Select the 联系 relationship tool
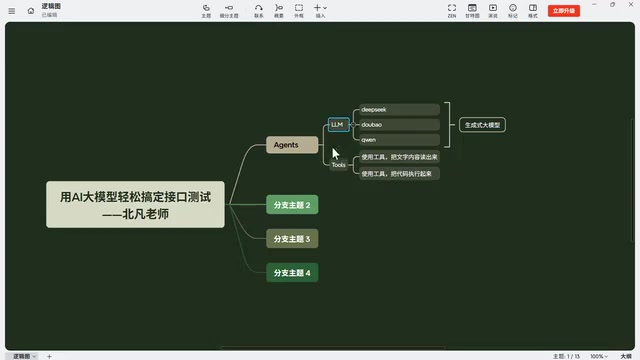Screen dimensions: 640x360 [259, 11]
